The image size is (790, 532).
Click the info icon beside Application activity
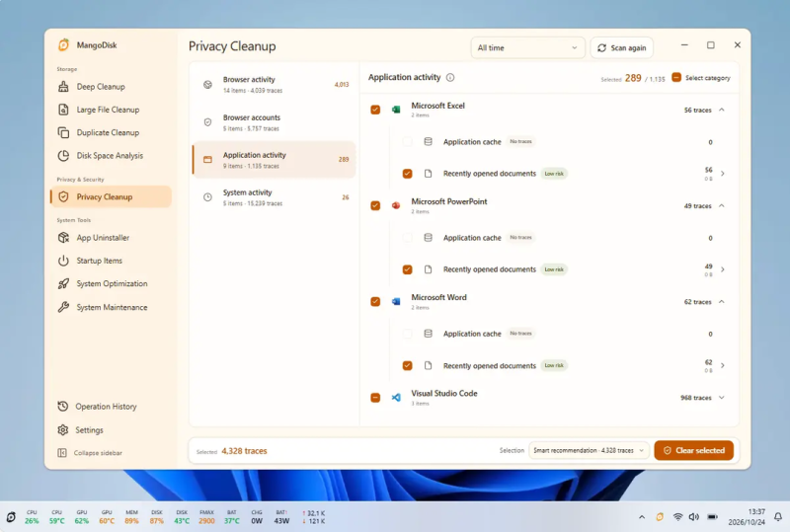click(450, 78)
